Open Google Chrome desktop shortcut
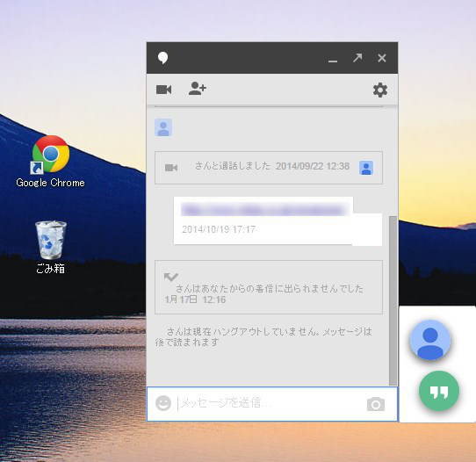 pyautogui.click(x=50, y=162)
